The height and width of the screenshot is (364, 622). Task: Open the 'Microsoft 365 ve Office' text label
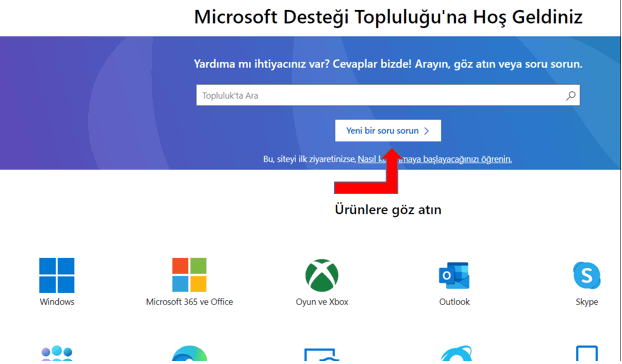tap(189, 302)
